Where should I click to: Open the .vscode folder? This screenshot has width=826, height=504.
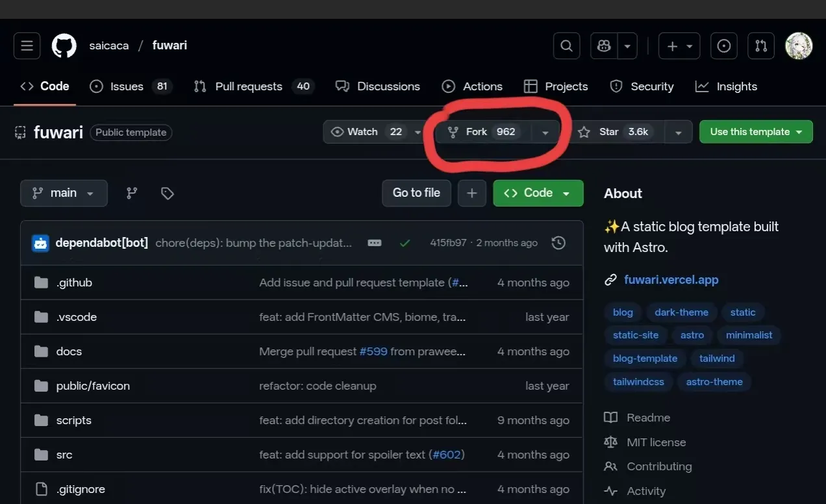77,317
